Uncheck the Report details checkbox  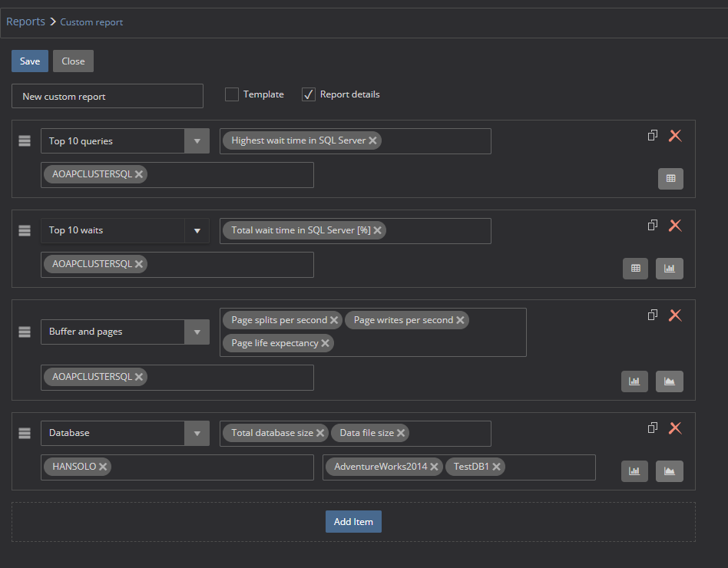[x=308, y=94]
